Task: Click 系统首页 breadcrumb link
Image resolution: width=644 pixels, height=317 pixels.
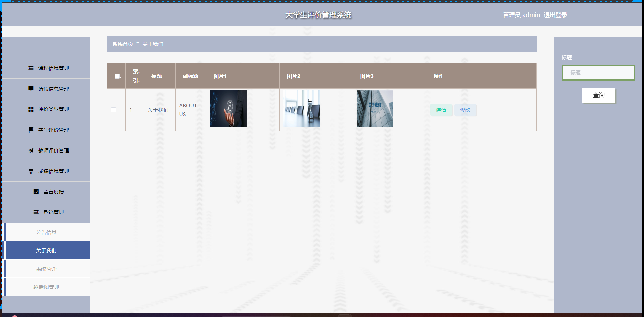Action: 123,44
